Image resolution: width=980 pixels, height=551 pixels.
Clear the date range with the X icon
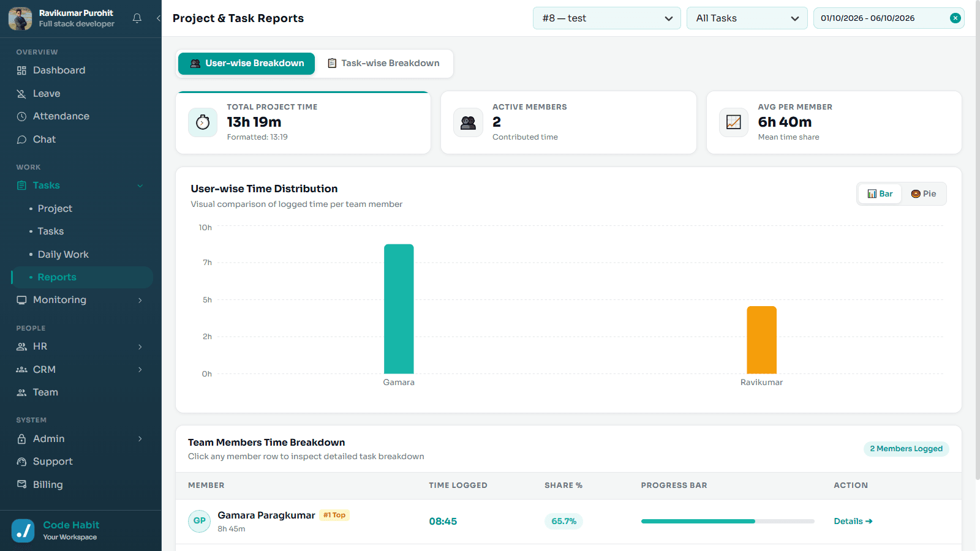955,18
